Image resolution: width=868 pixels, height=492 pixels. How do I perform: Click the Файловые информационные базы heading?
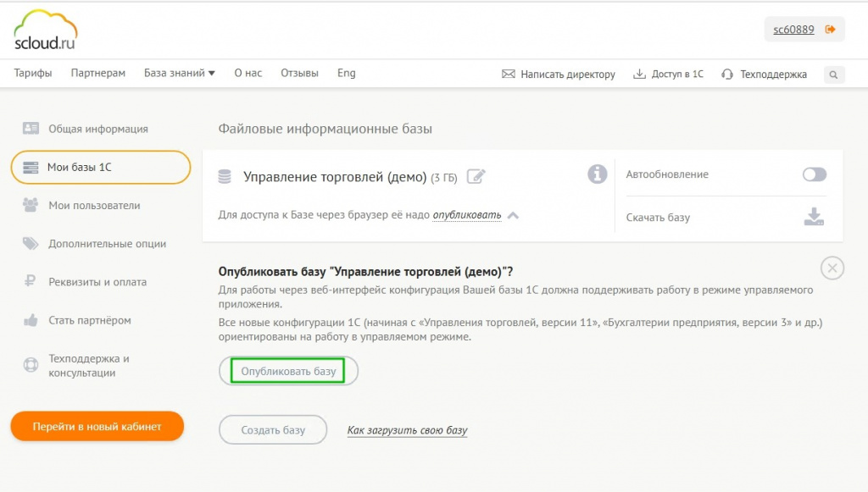pos(325,129)
